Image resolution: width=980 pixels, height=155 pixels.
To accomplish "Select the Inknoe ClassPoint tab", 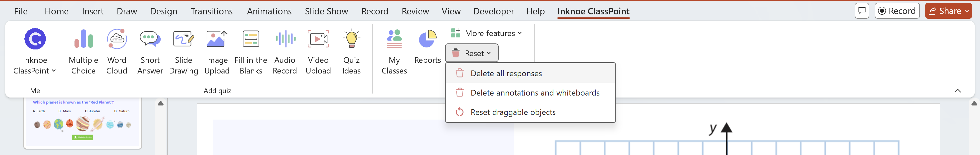I will [593, 11].
